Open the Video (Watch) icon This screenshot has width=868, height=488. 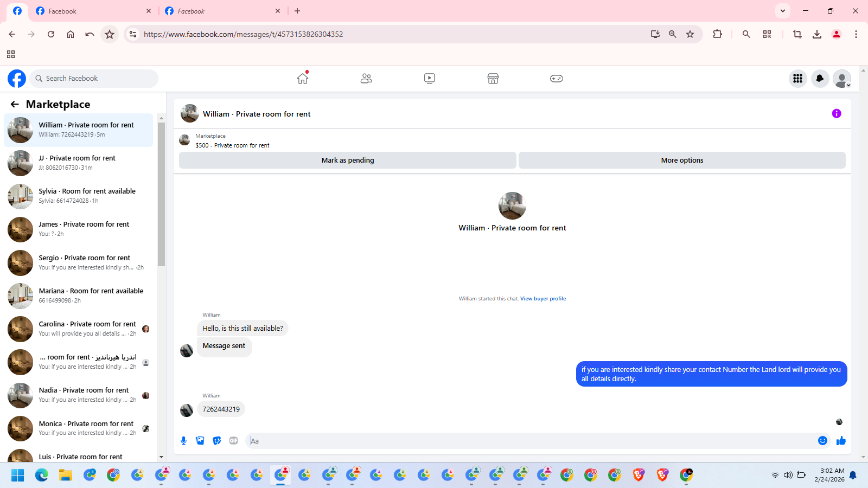pos(430,79)
